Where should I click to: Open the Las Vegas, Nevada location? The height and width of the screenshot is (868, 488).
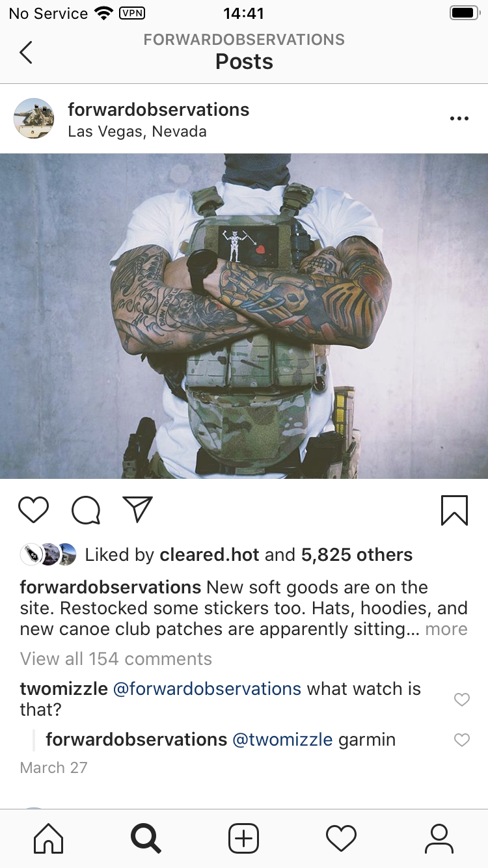click(137, 131)
